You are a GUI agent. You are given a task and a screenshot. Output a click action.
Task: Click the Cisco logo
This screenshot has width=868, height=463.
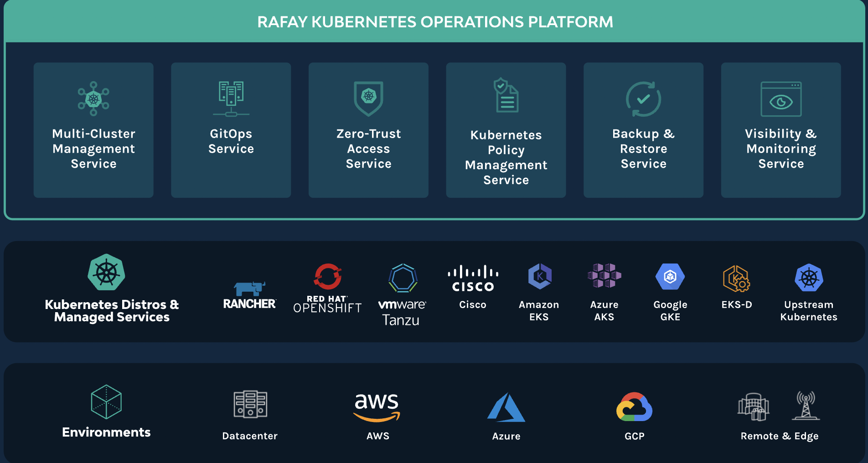[x=473, y=278]
